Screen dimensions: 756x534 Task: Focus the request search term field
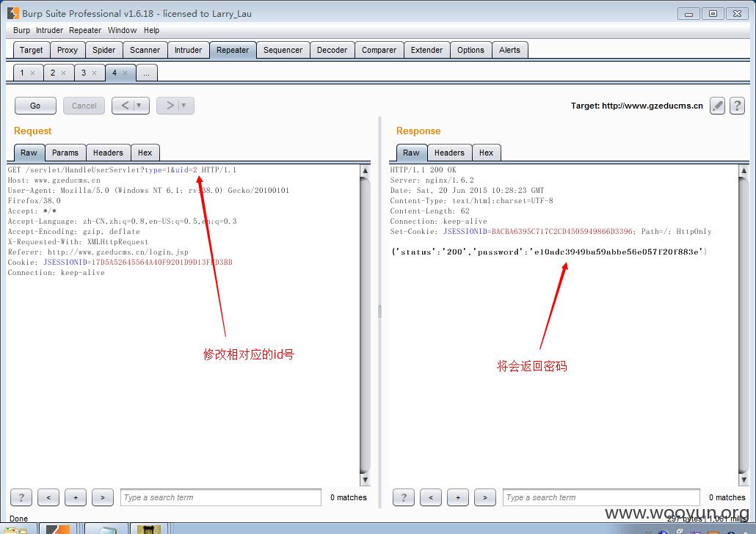(x=221, y=497)
